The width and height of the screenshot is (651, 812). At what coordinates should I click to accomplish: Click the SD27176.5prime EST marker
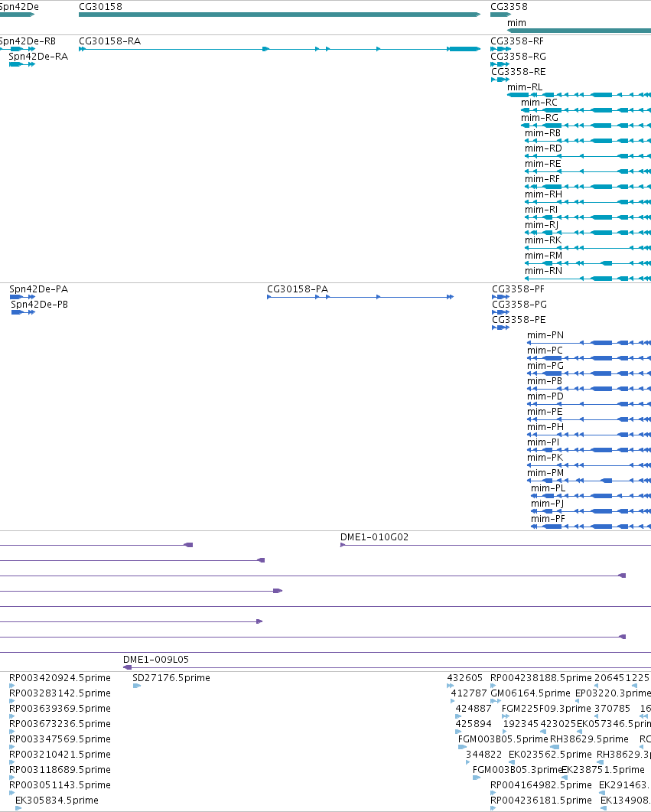tap(137, 686)
